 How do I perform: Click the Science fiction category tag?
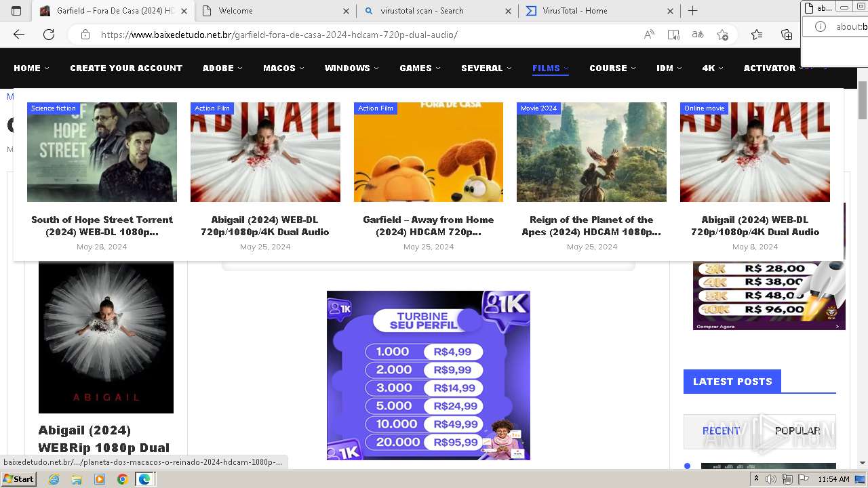pos(54,108)
